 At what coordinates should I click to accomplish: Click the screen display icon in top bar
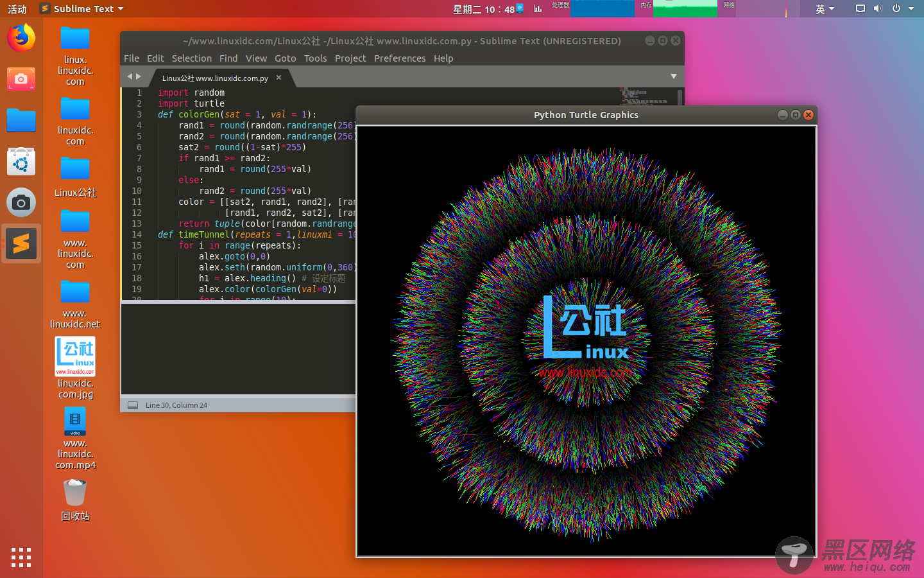860,8
